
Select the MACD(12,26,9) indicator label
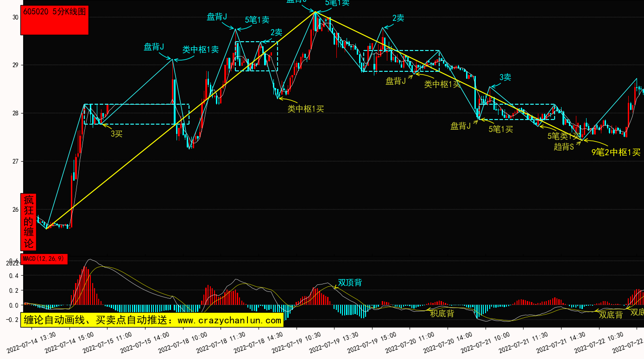[45, 258]
